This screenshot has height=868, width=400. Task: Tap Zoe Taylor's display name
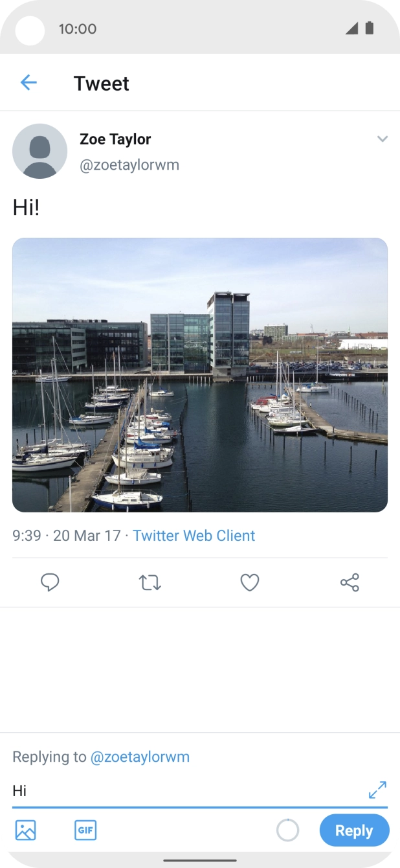[115, 139]
